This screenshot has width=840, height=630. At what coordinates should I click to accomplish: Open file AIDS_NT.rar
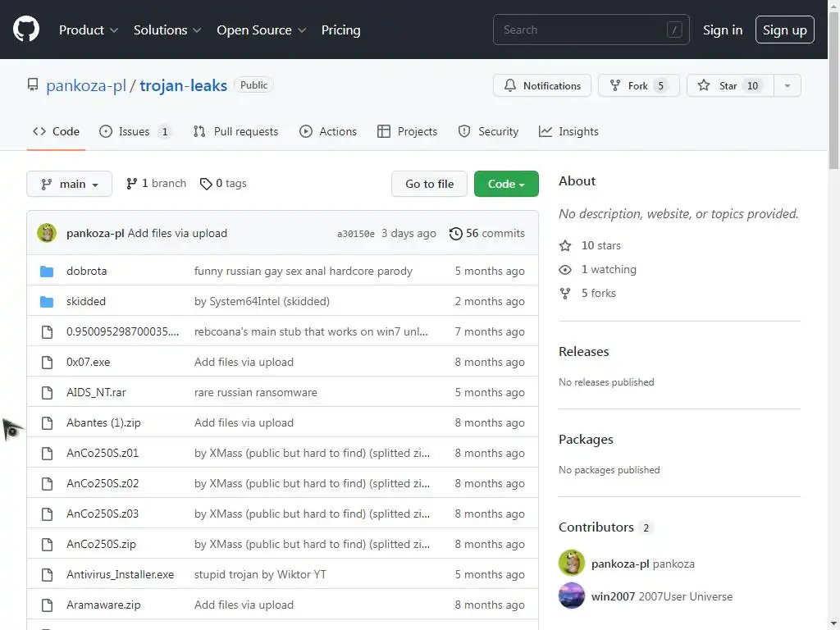coord(96,393)
